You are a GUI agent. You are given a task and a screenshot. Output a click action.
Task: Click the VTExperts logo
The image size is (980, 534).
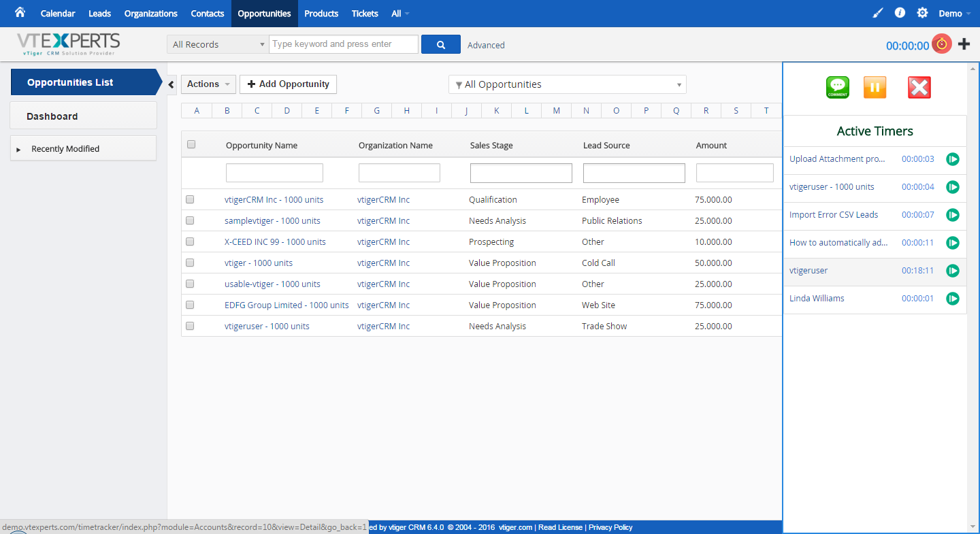pos(69,44)
